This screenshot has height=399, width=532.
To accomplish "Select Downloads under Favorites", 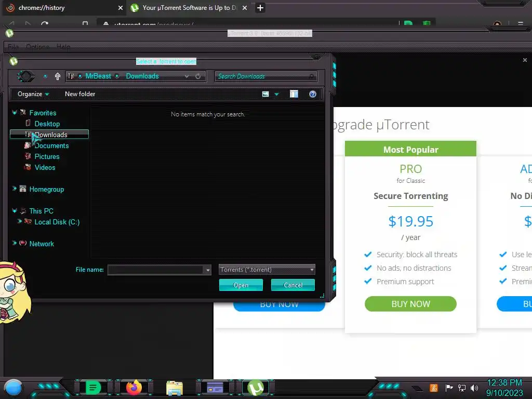I will click(49, 135).
